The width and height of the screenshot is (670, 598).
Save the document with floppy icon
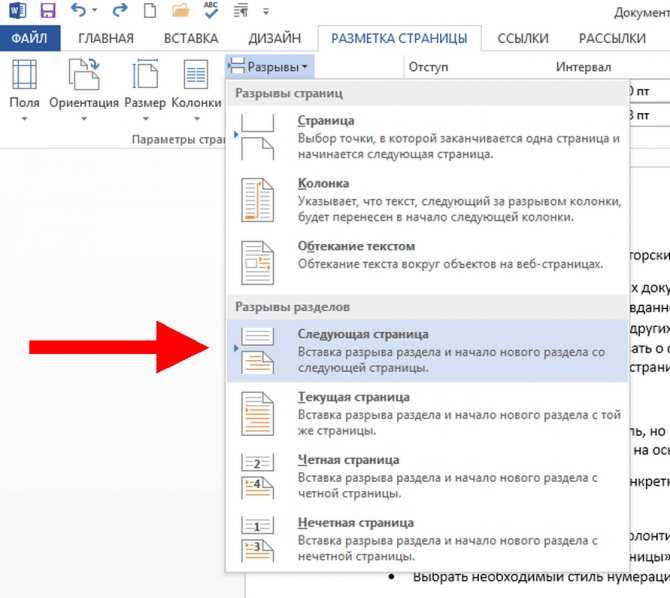point(48,10)
